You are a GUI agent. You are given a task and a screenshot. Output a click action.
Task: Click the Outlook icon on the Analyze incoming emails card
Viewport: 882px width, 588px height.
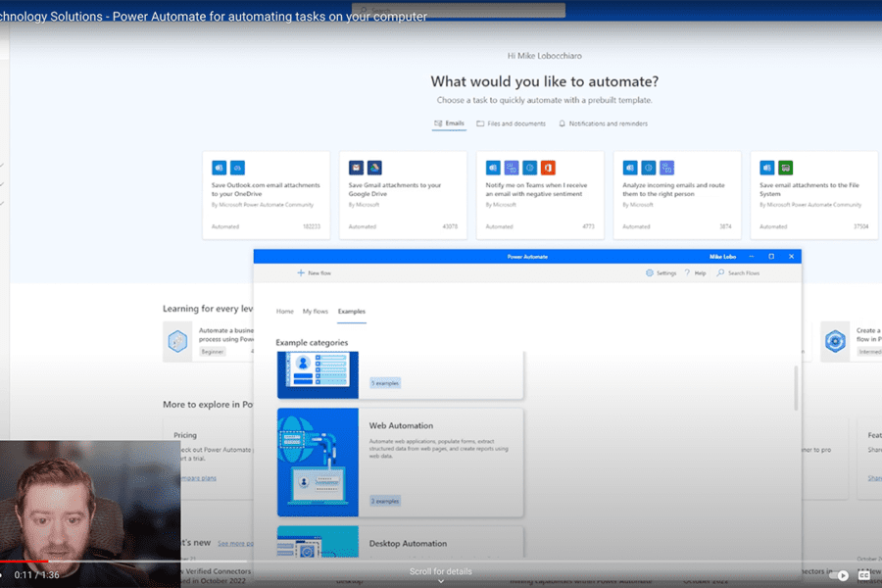coord(630,168)
